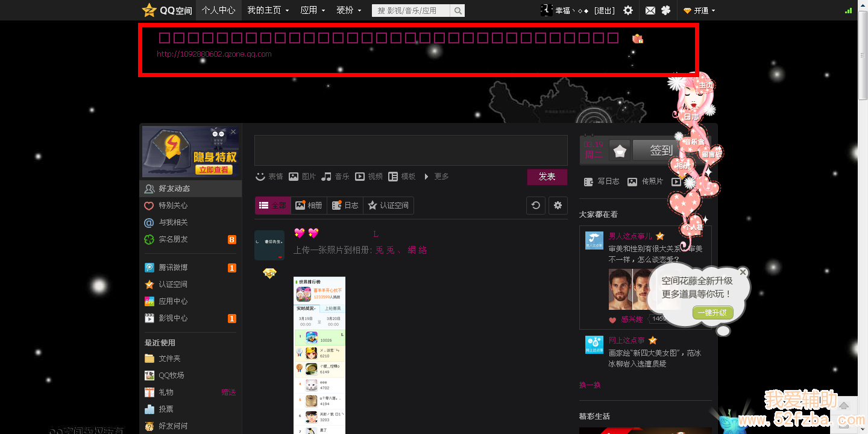Click the gift icon beside the space title
This screenshot has width=868, height=434.
pyautogui.click(x=638, y=39)
